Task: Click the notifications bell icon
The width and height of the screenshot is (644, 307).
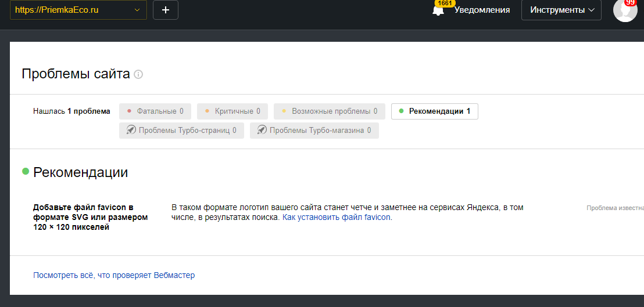Action: [x=438, y=10]
